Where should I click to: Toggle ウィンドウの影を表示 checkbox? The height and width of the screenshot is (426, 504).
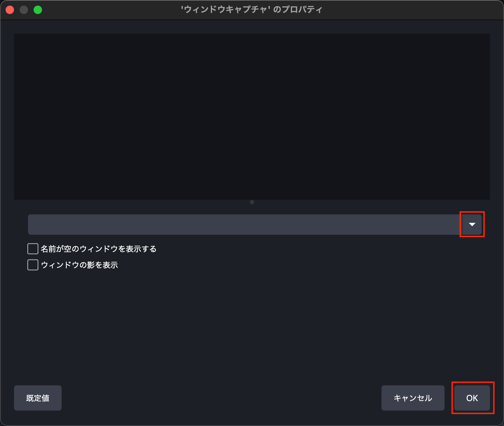(33, 265)
